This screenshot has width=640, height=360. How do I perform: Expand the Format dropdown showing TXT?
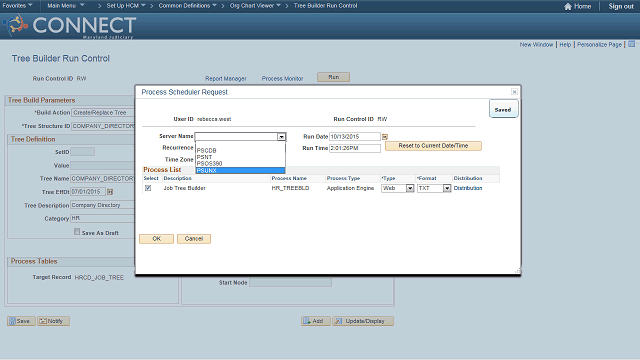click(447, 188)
